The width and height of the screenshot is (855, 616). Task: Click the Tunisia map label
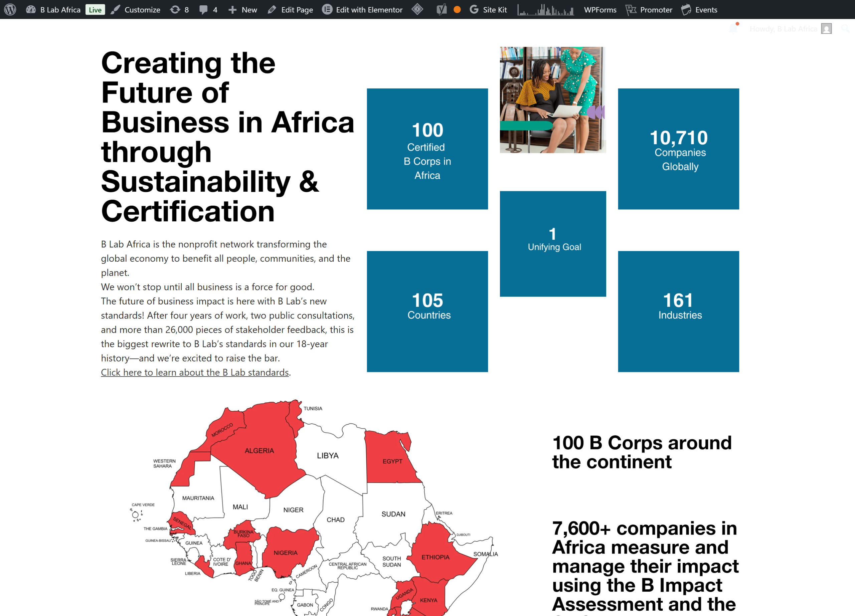[x=313, y=408]
